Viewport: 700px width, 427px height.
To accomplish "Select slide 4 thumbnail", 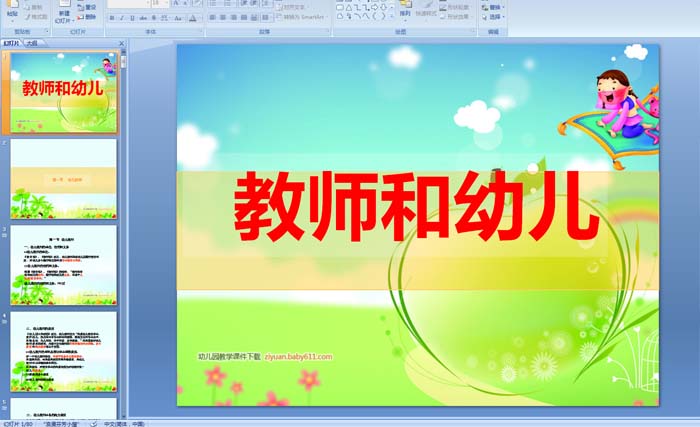I will point(63,352).
